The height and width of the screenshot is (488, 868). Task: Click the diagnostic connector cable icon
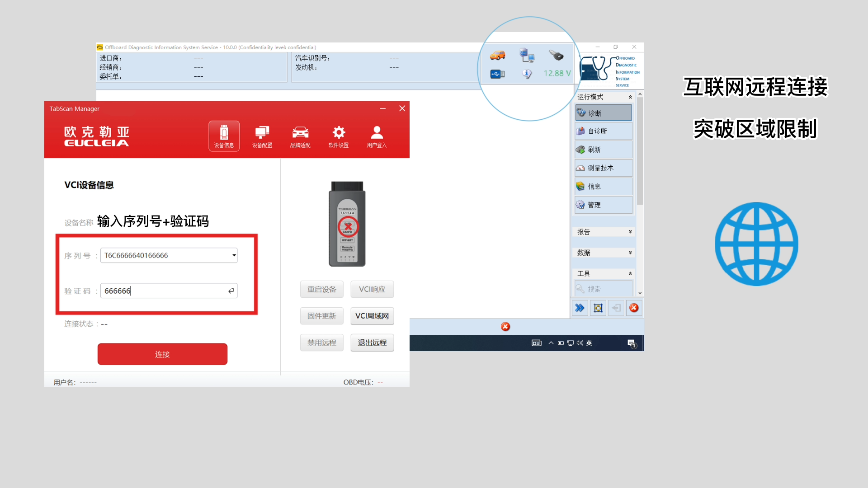click(556, 55)
